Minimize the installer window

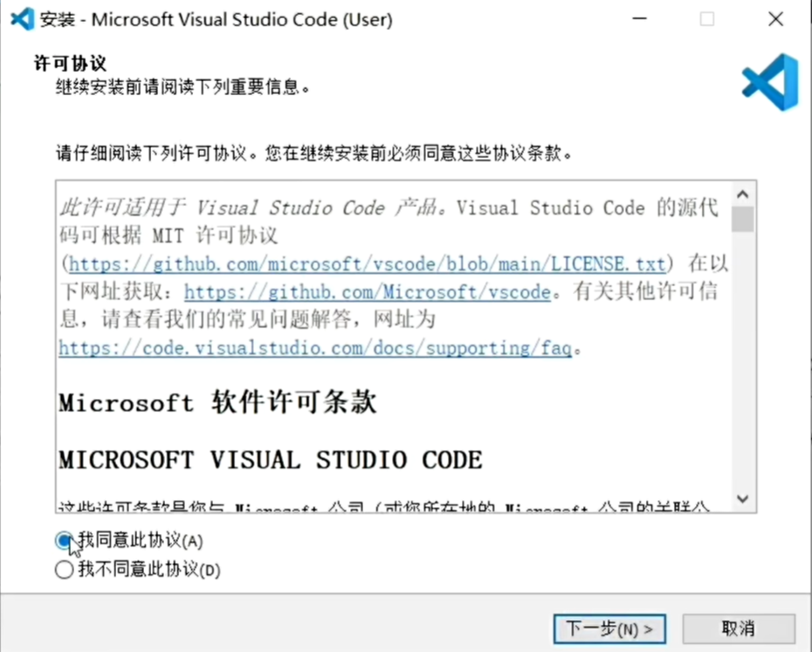[x=640, y=19]
